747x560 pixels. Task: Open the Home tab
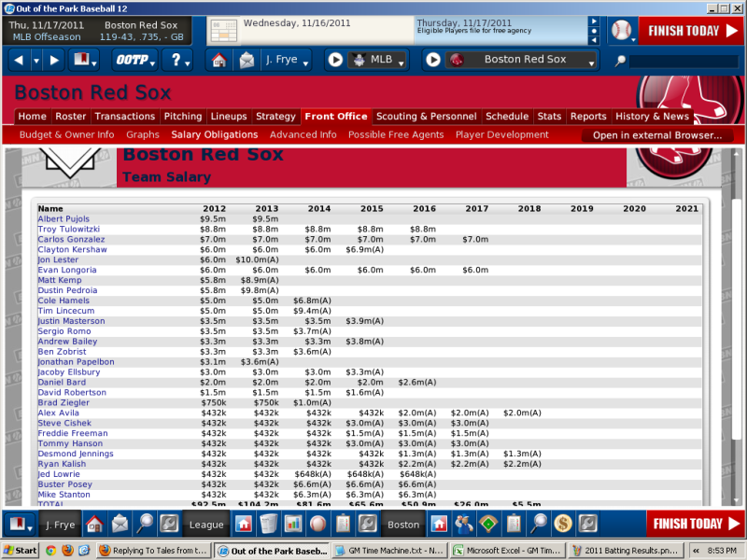coord(33,116)
